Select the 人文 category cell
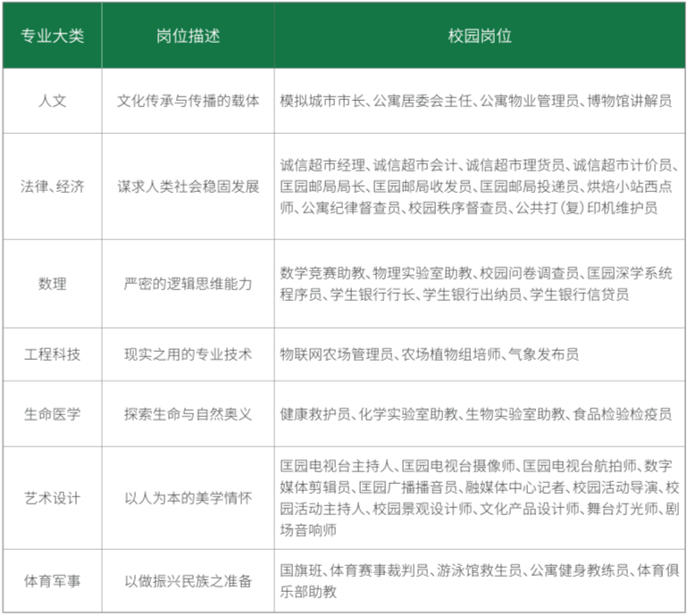Viewport: 687px width, 616px height. point(52,101)
